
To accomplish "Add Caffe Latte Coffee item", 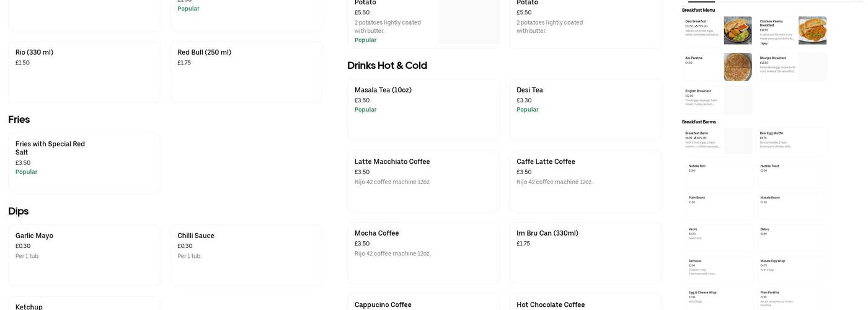I will (585, 181).
